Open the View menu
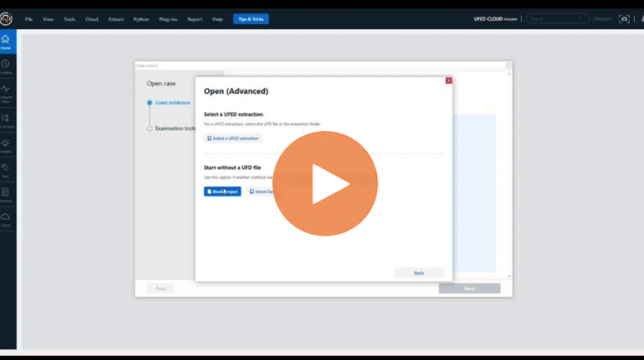This screenshot has height=360, width=644. (48, 19)
